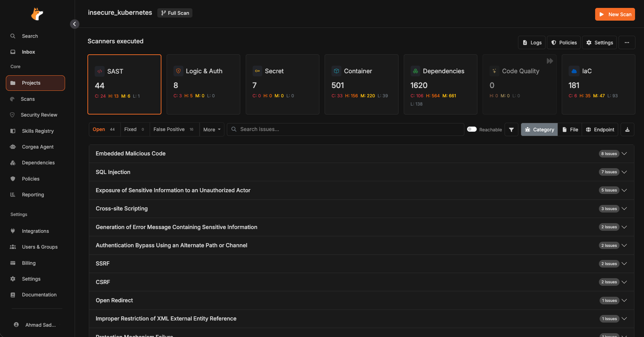Select the Container scanner card
The height and width of the screenshot is (337, 644).
[361, 84]
